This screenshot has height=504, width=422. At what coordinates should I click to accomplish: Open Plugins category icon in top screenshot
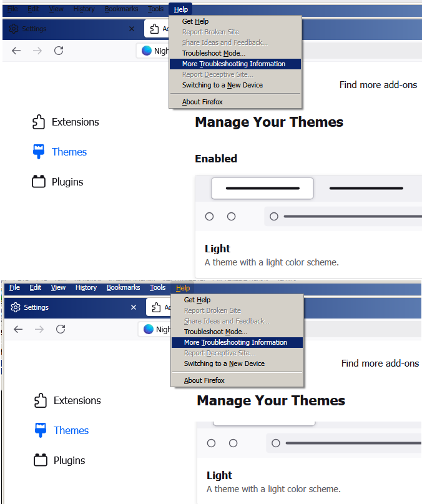[39, 182]
